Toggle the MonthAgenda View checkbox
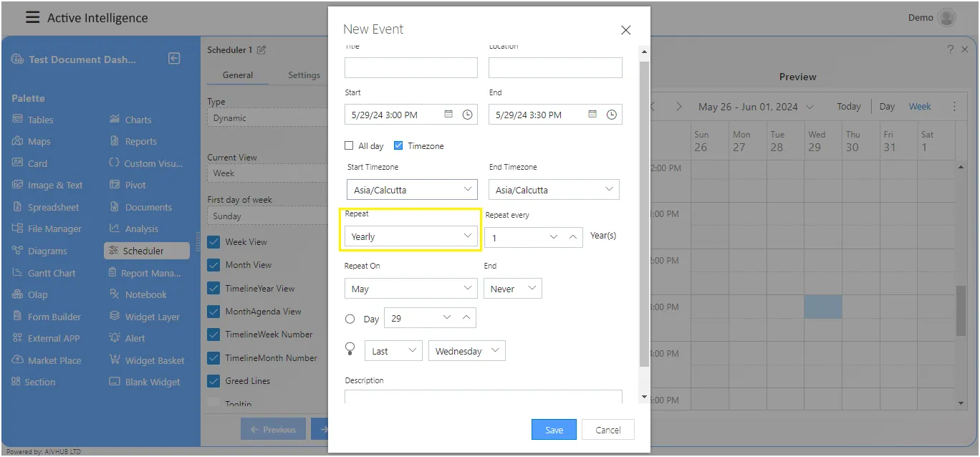 [213, 312]
